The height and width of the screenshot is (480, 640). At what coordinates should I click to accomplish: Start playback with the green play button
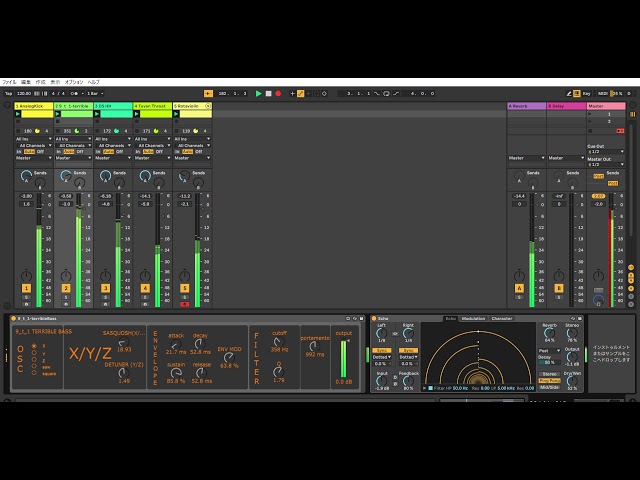tap(258, 93)
